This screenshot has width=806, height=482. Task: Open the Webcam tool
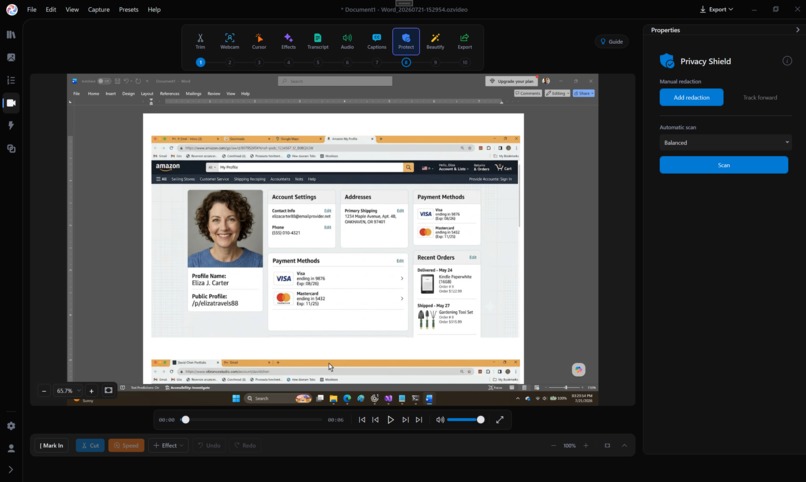pos(230,41)
